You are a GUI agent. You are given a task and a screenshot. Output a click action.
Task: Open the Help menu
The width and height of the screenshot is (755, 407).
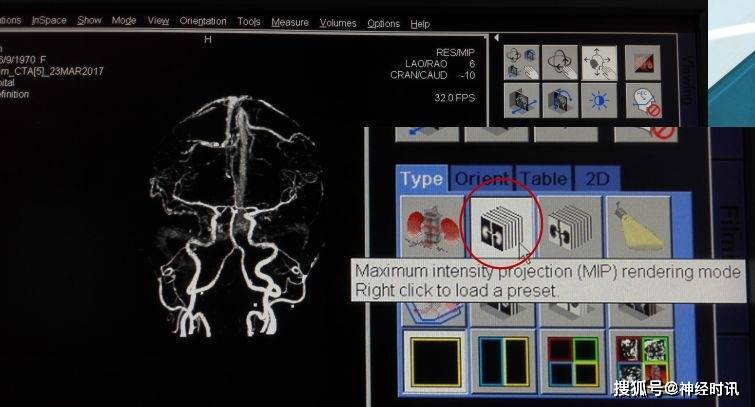click(420, 23)
